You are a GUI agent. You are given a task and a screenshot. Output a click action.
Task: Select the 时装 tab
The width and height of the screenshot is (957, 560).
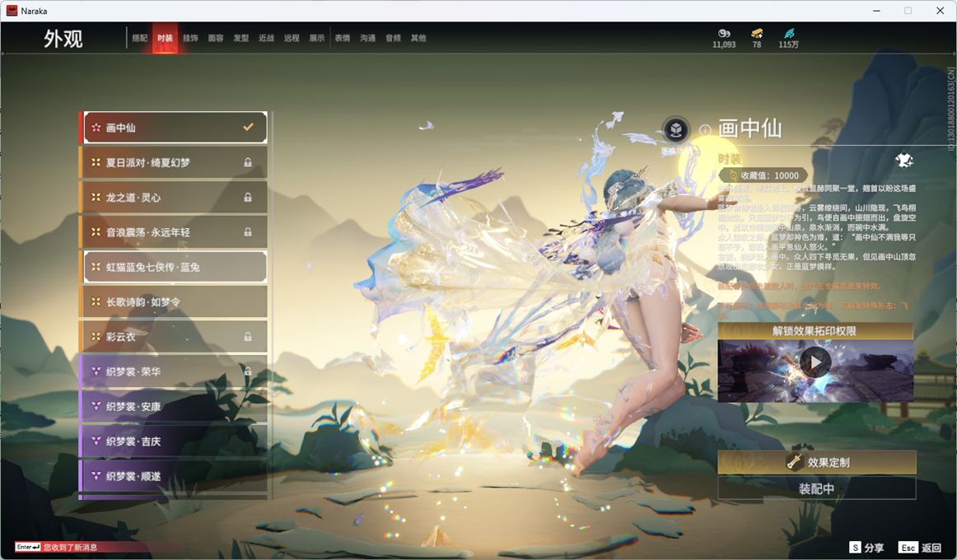[x=165, y=38]
